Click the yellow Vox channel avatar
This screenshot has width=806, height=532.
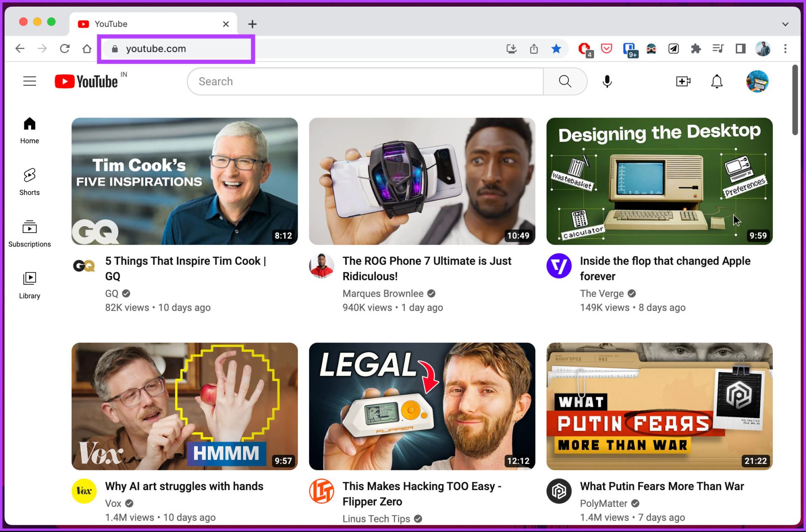coord(84,491)
